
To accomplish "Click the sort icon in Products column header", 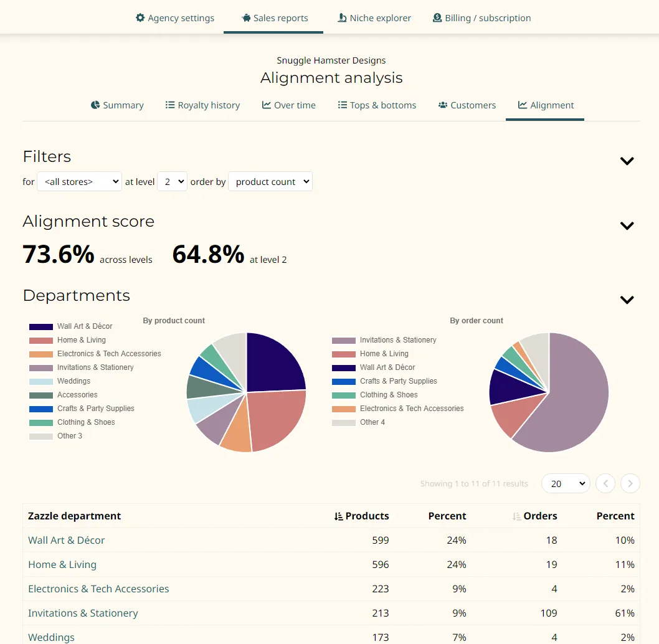I will 338,516.
